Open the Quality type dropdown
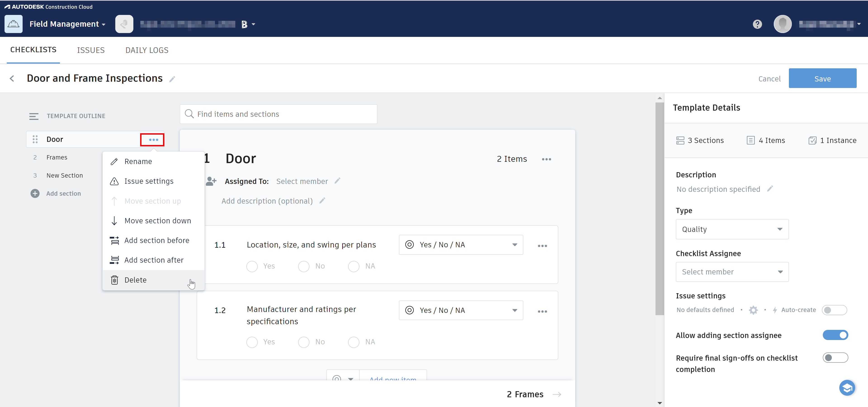The image size is (868, 407). tap(732, 229)
